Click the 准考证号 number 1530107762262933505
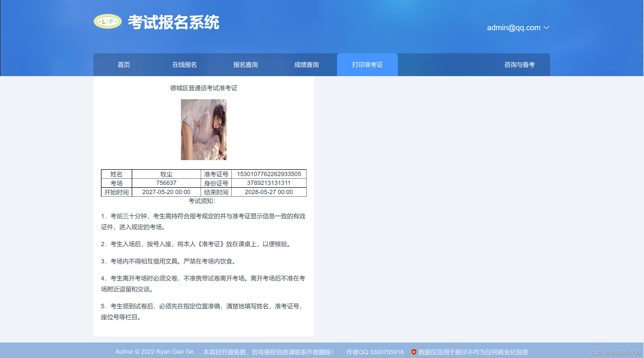 click(269, 174)
